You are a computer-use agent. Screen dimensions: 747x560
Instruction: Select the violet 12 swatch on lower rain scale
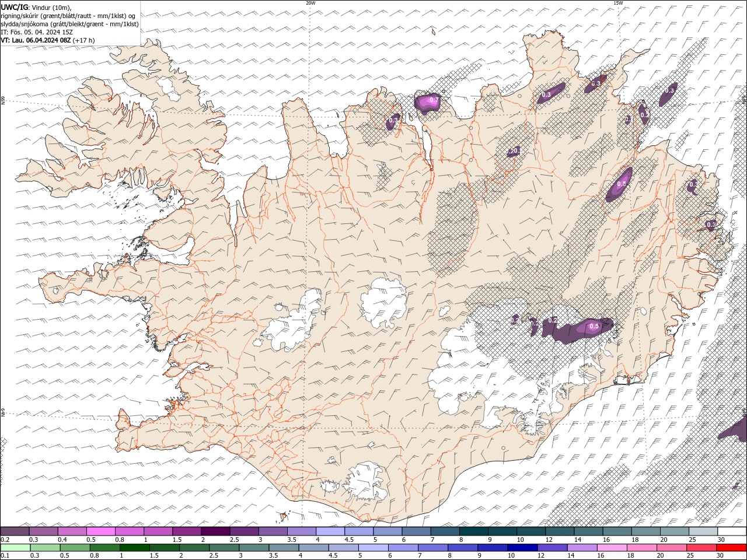pos(552,548)
